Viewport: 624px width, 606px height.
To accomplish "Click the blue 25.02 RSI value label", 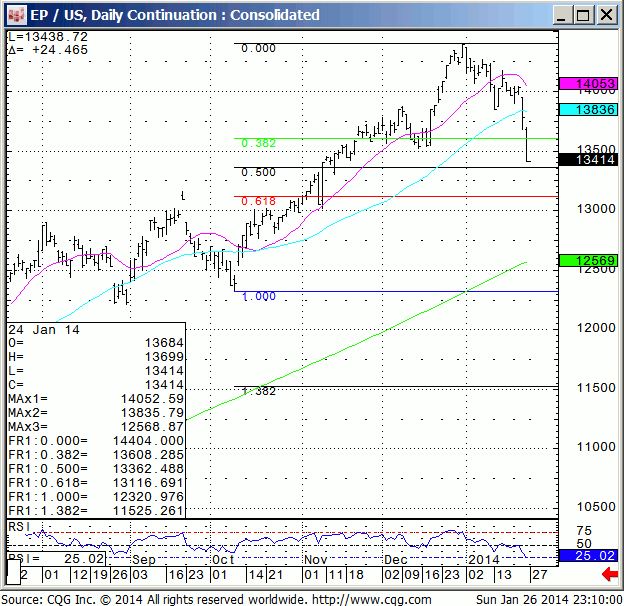I will (x=588, y=555).
